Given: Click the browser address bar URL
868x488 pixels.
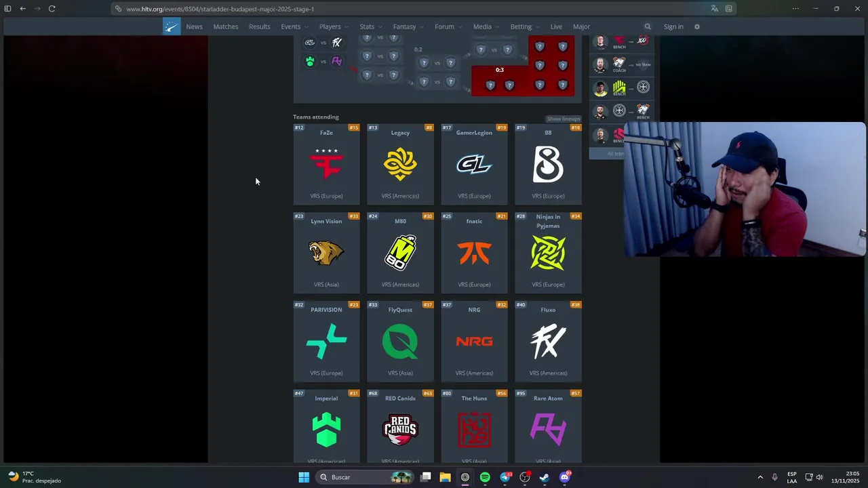Looking at the screenshot, I should coord(220,9).
